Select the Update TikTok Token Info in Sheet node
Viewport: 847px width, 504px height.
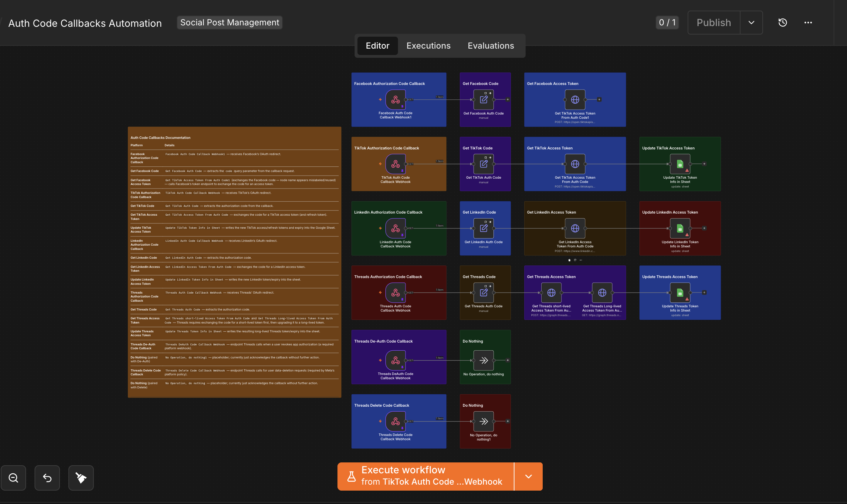coord(680,164)
